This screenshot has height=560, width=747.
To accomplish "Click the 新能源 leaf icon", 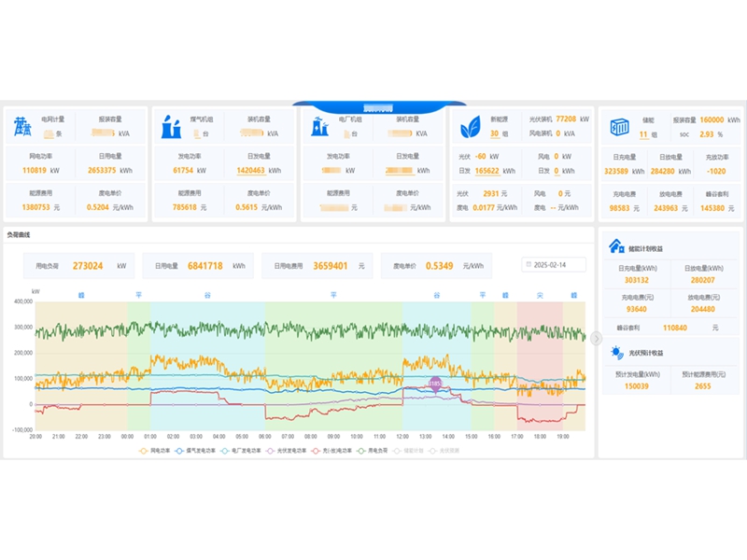I will click(x=471, y=126).
